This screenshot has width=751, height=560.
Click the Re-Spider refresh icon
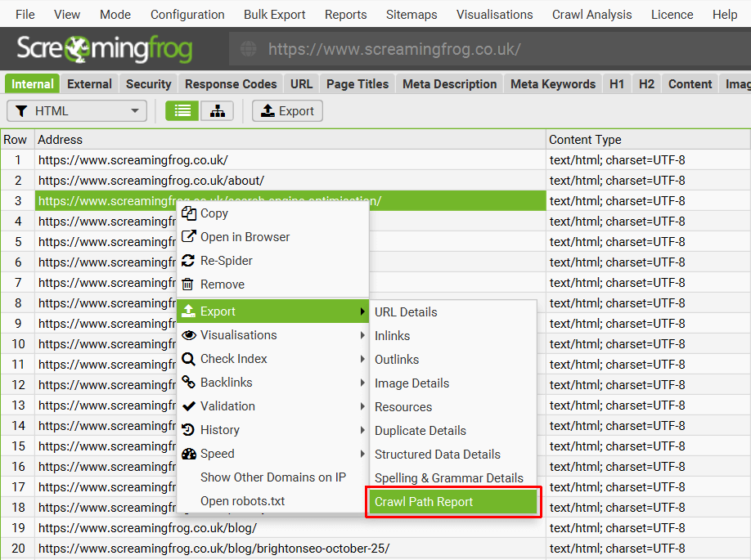click(x=189, y=261)
